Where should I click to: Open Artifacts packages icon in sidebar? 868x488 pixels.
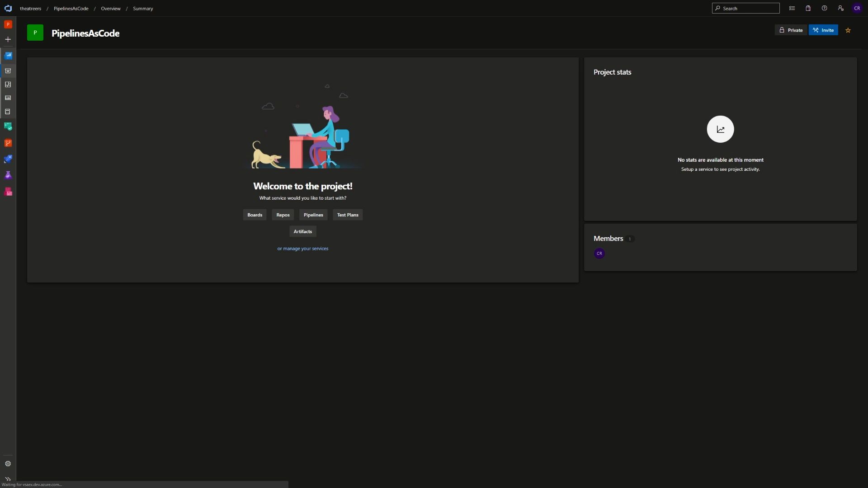(8, 191)
